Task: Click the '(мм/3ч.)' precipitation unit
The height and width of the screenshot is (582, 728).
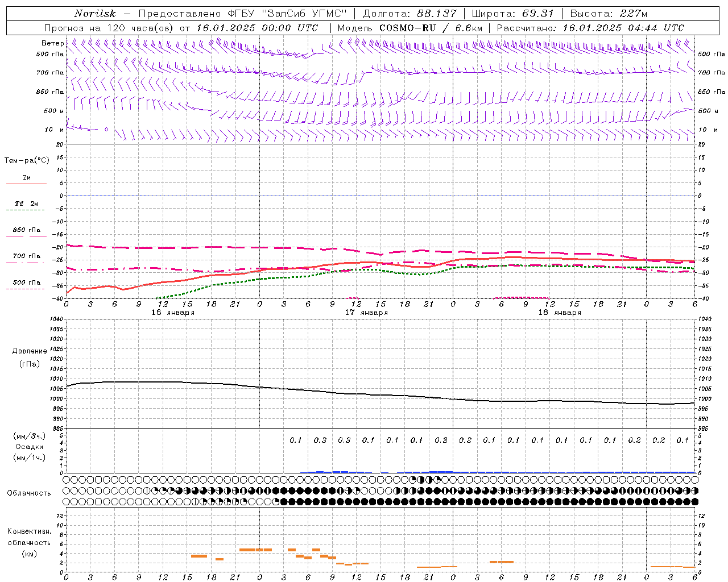Action: (29, 436)
